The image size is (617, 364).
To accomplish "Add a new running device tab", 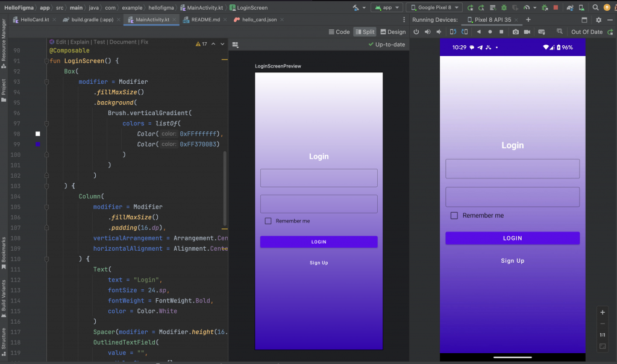I will pyautogui.click(x=528, y=20).
